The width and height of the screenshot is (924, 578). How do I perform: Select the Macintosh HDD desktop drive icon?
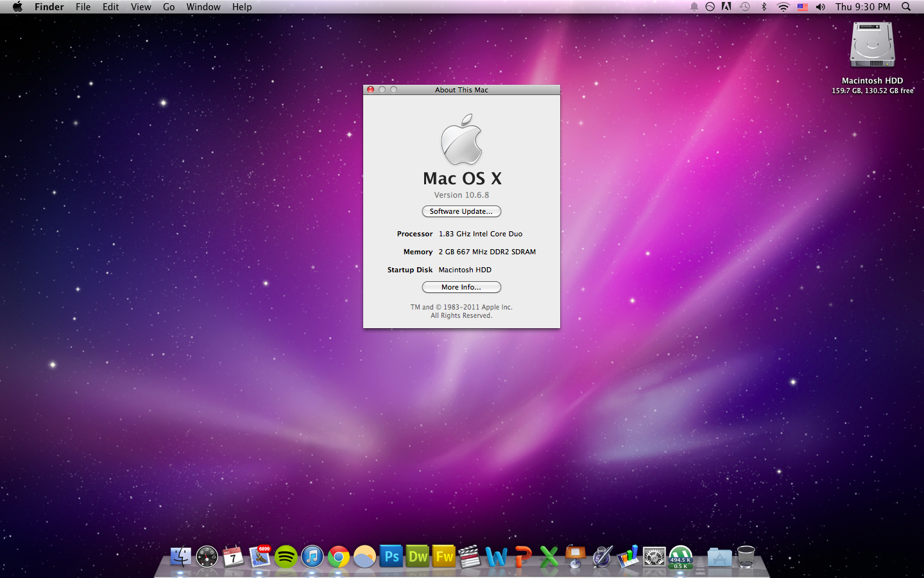pyautogui.click(x=873, y=45)
